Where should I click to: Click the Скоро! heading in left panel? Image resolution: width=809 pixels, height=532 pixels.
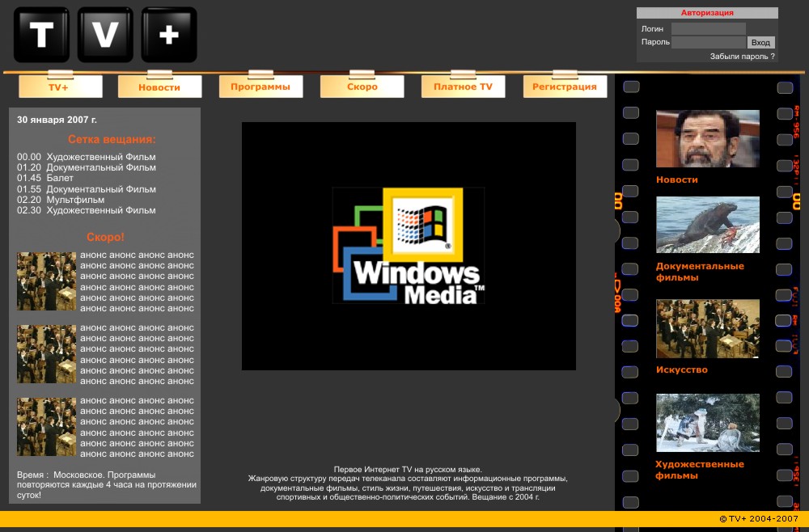pyautogui.click(x=105, y=237)
